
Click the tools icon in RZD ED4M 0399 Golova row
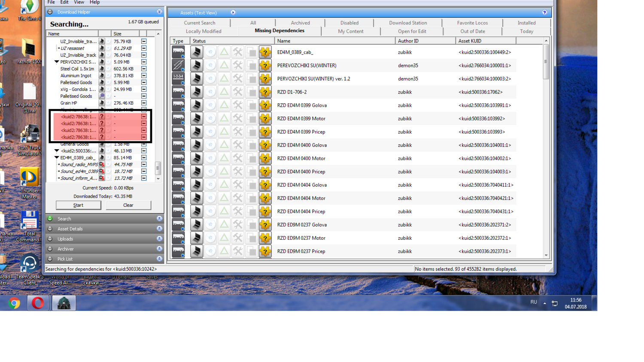click(x=238, y=106)
